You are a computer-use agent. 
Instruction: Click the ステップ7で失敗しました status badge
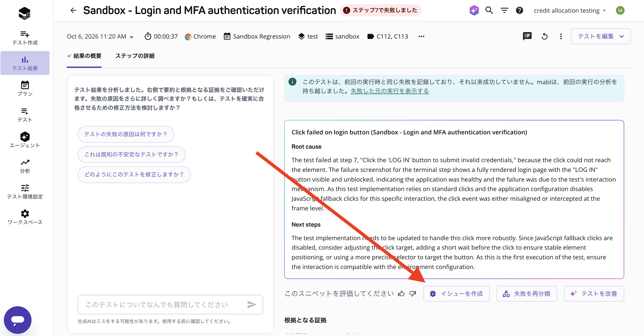[x=380, y=11]
